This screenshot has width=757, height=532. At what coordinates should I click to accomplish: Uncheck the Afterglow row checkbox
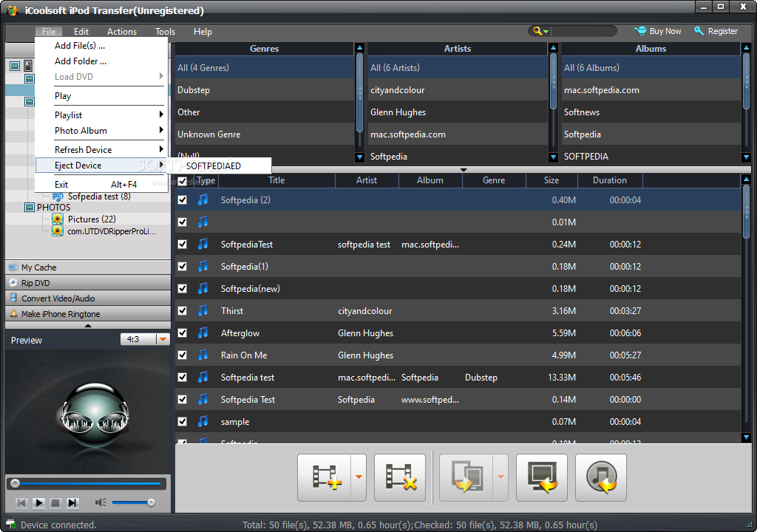tap(183, 333)
